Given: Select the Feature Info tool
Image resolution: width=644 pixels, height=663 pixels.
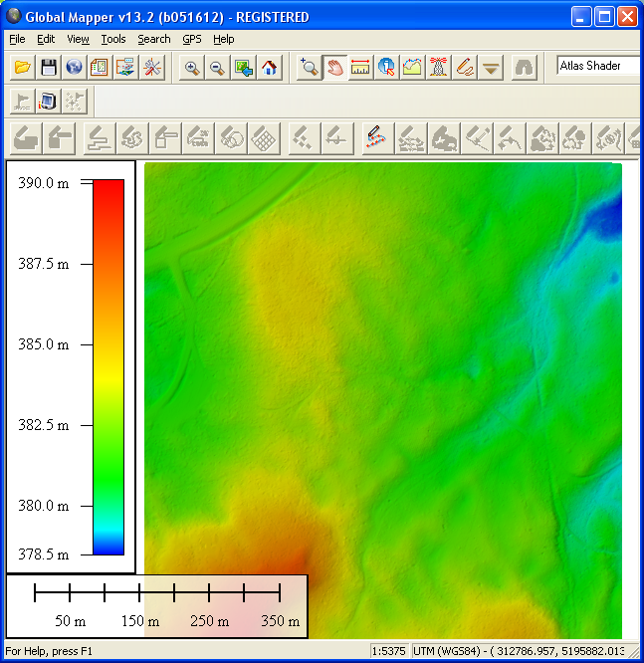Looking at the screenshot, I should coord(386,68).
